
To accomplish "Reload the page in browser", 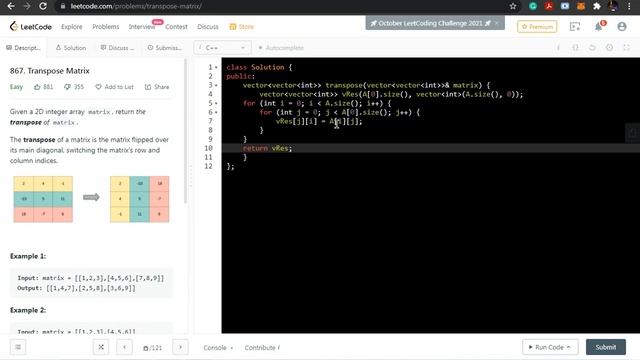I will point(42,6).
